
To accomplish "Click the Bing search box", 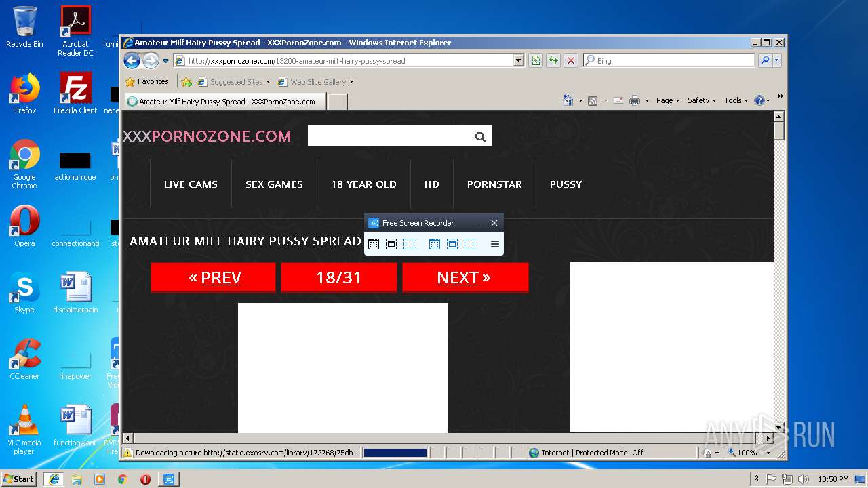I will pyautogui.click(x=669, y=61).
